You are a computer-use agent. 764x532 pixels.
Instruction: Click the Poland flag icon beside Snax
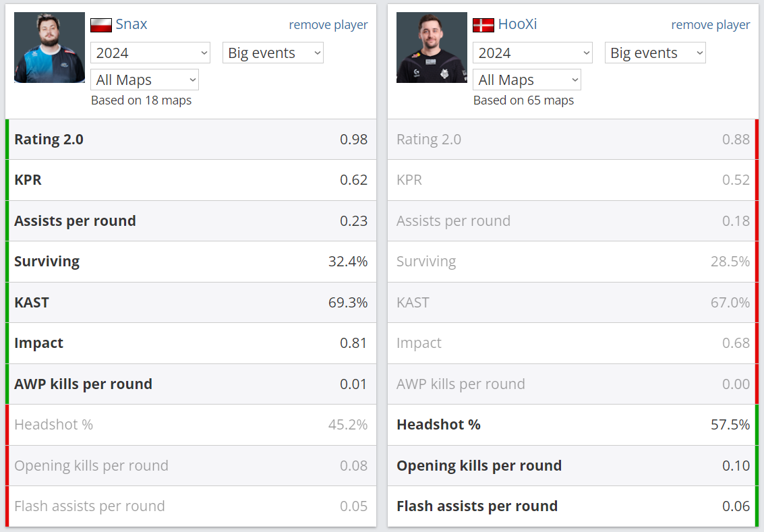[x=101, y=25]
